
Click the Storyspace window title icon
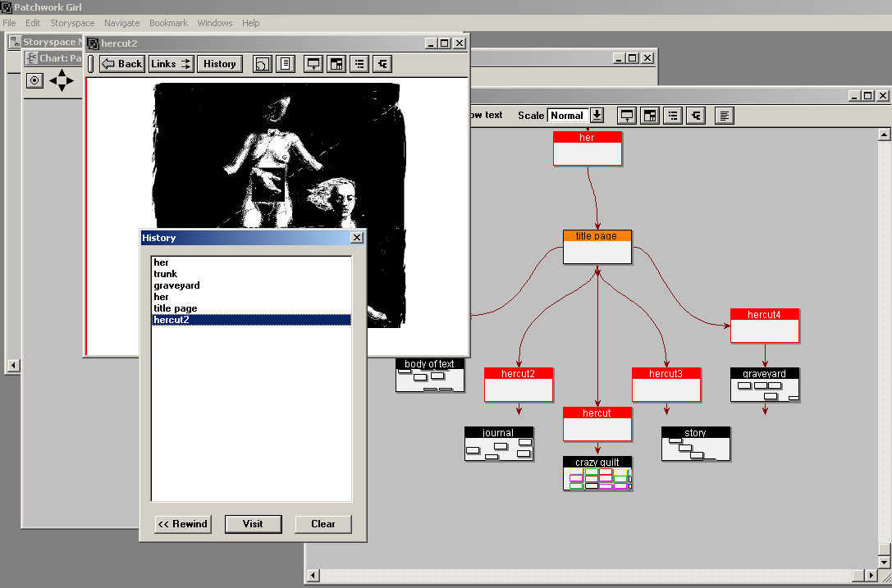click(16, 42)
